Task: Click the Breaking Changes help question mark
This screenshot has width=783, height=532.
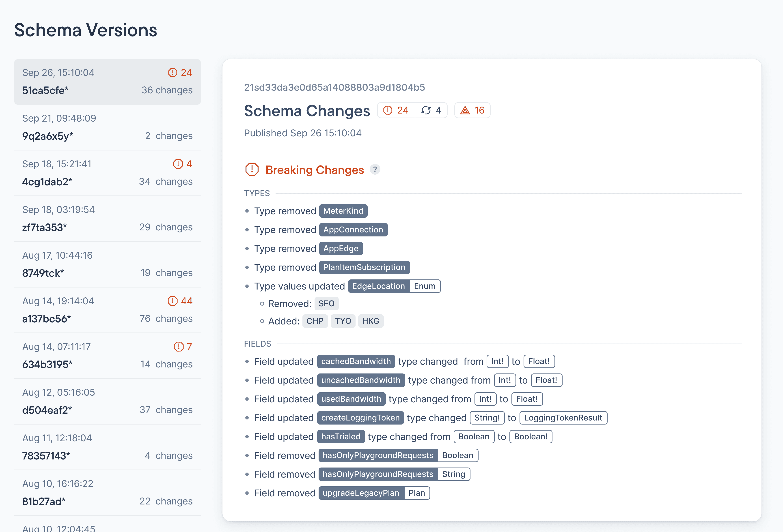Action: pos(375,169)
